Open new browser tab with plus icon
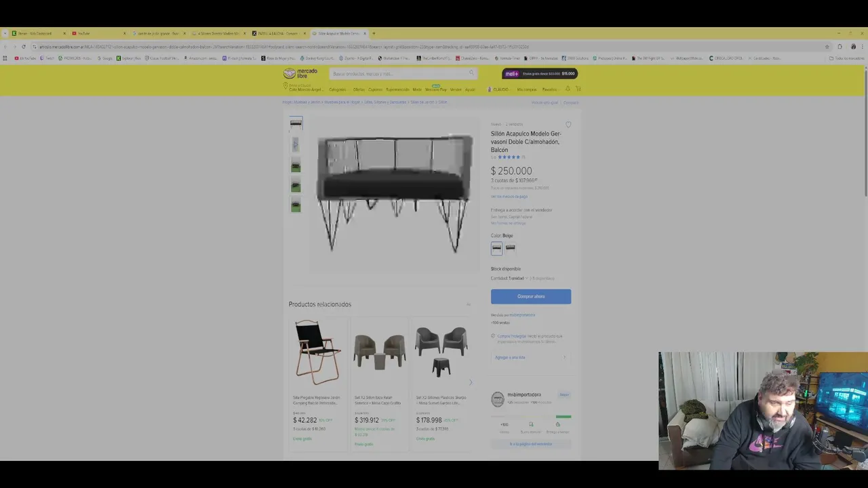Screen dimensions: 868x488 374,33
